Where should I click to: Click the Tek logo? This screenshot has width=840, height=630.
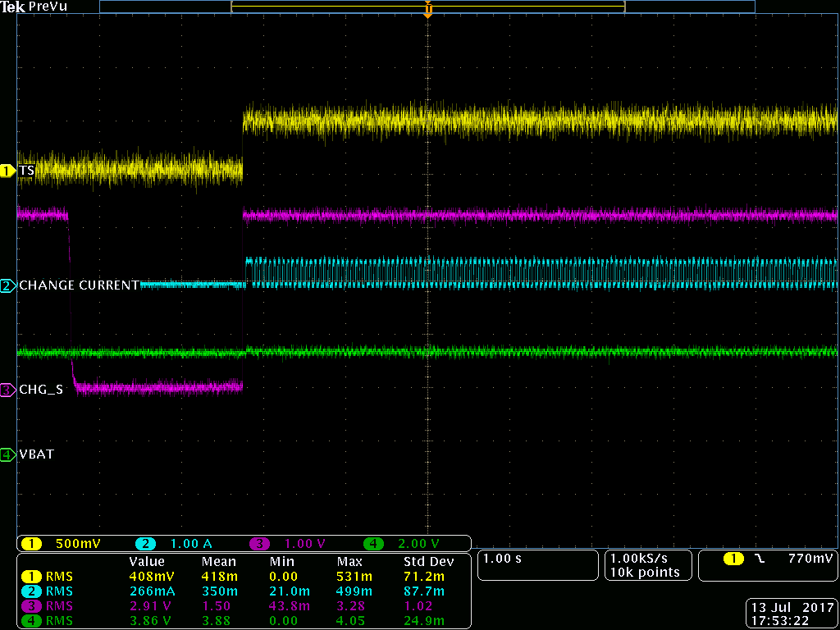click(12, 7)
